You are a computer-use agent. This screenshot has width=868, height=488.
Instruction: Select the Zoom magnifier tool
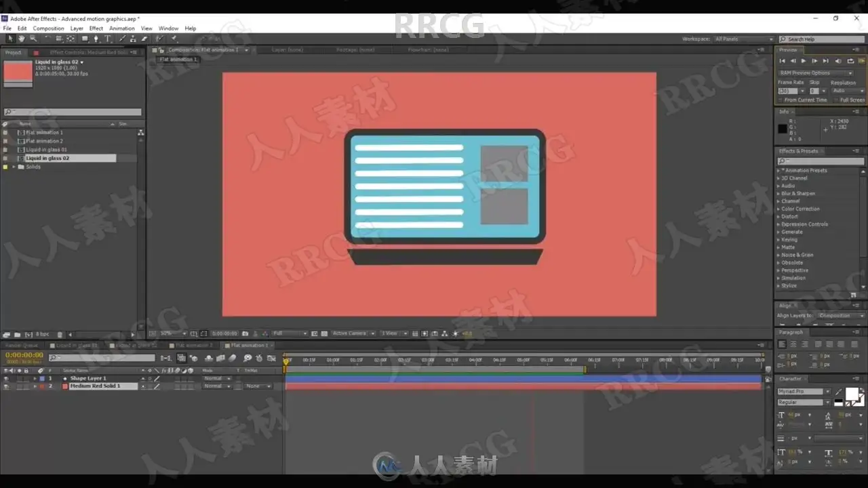[x=33, y=39]
